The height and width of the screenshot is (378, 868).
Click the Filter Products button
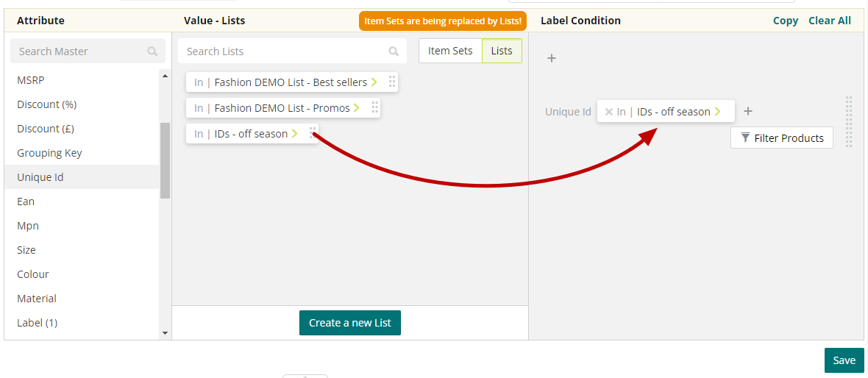coord(781,138)
